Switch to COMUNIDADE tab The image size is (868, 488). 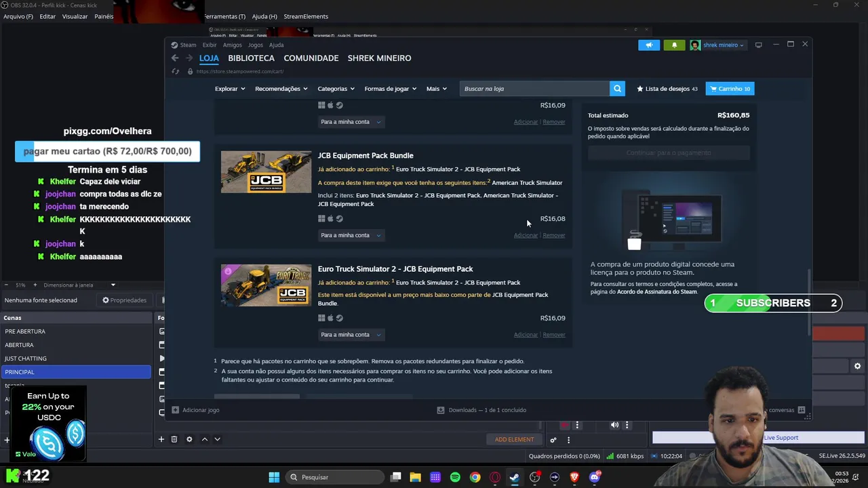[x=311, y=58]
